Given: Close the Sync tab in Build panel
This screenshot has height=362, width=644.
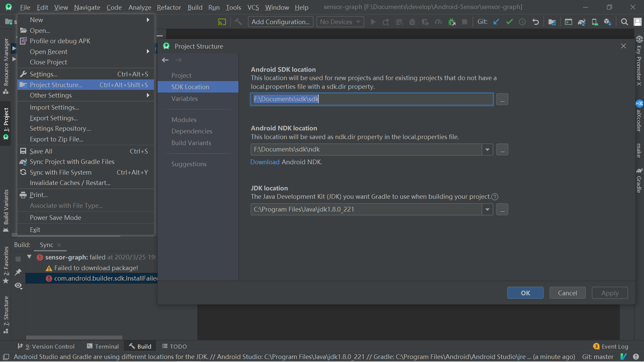Looking at the screenshot, I should click(x=59, y=245).
